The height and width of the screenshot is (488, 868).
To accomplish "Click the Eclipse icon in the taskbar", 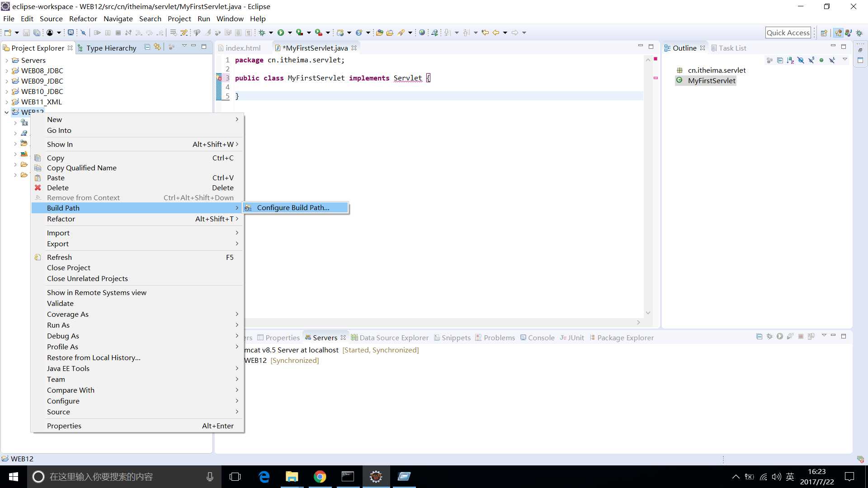I will [376, 477].
